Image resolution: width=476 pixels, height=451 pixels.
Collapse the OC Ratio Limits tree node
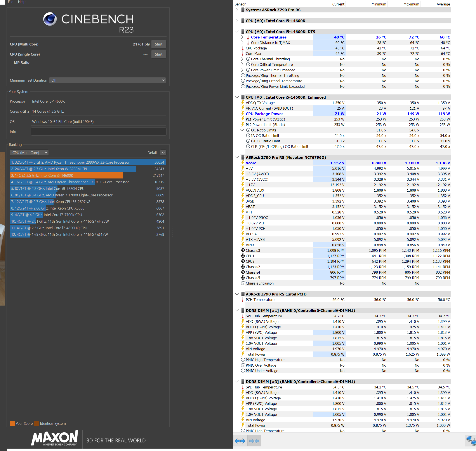(242, 130)
